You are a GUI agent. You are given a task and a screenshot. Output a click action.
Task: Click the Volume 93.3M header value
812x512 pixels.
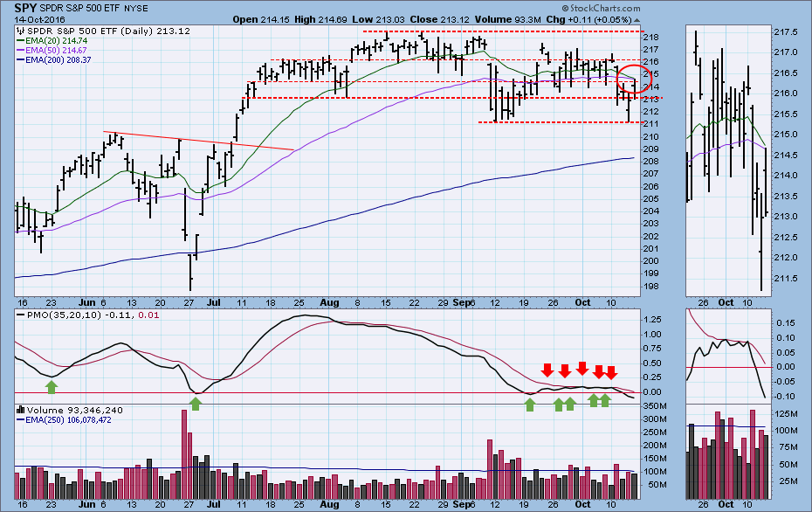507,20
